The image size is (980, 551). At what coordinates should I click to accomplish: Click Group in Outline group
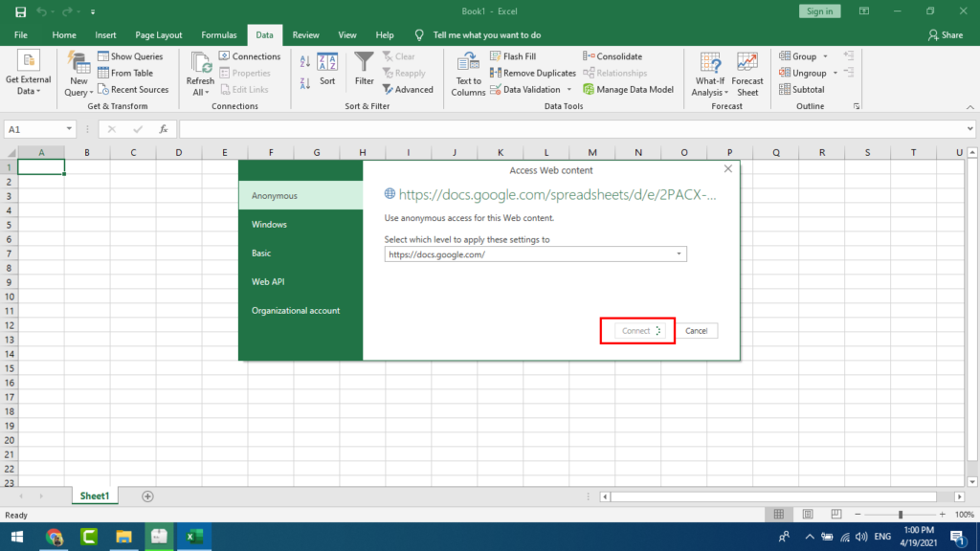click(x=798, y=56)
